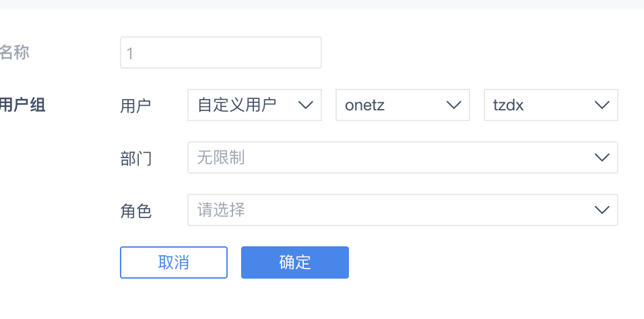Open the 自定义用户 user type dropdown
Image resolution: width=644 pixels, height=319 pixels.
tap(255, 105)
